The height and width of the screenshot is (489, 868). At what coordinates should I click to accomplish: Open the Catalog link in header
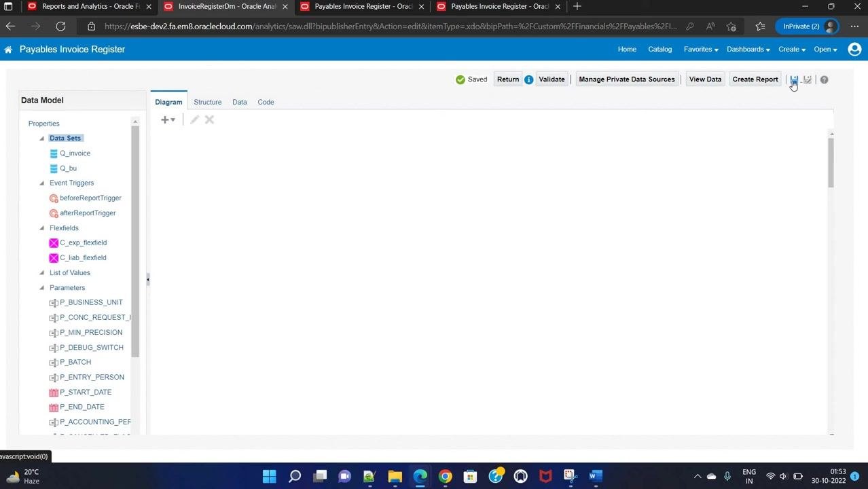(659, 50)
